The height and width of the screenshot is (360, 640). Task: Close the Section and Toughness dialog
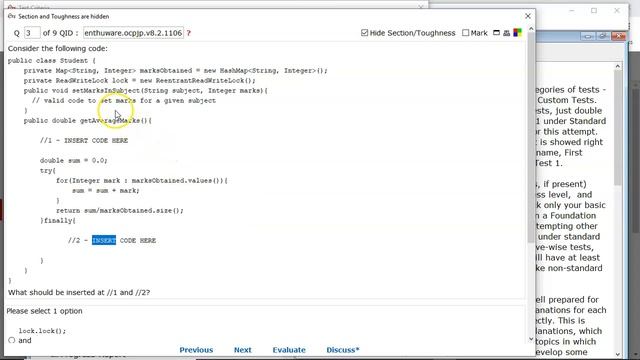coord(528,16)
